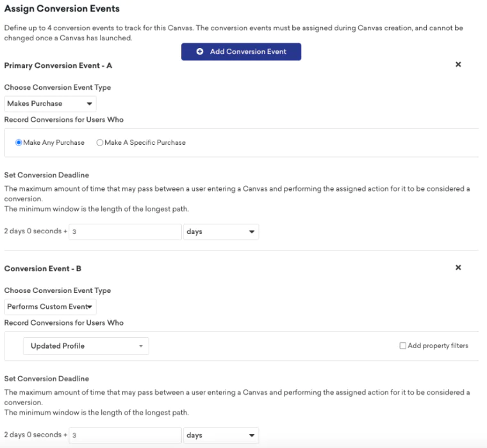This screenshot has width=487, height=448.
Task: Click arrow of Event B days unit selector
Action: click(251, 436)
